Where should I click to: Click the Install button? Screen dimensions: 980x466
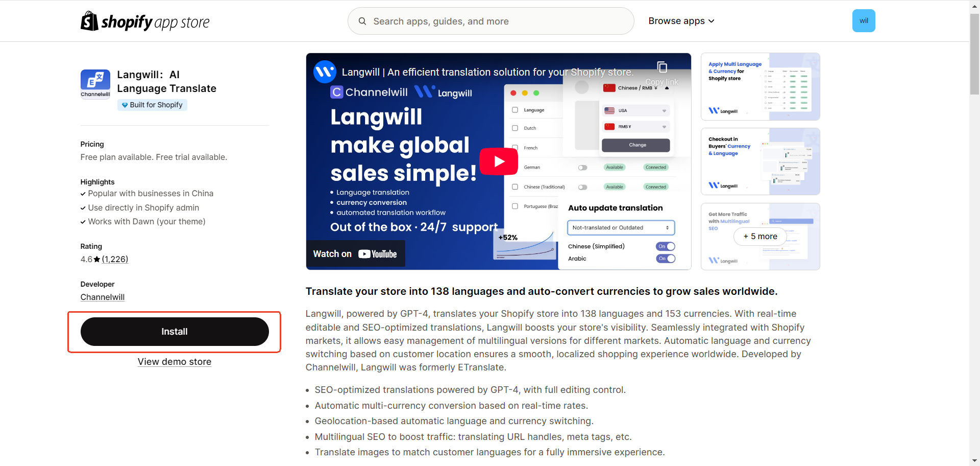pos(175,332)
